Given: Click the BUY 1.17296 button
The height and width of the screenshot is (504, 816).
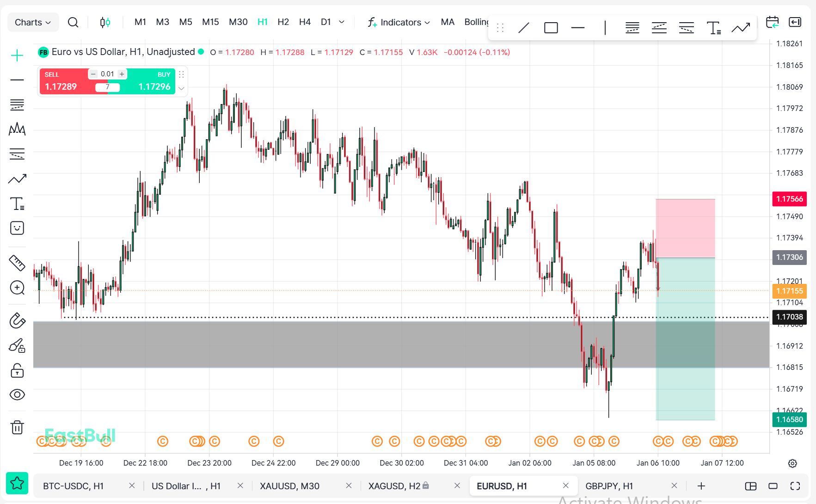Looking at the screenshot, I should pos(152,82).
